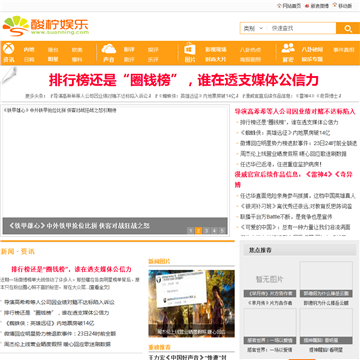Open 事件真相 under the 解密 menu
This screenshot has height=360, width=360.
point(344,50)
